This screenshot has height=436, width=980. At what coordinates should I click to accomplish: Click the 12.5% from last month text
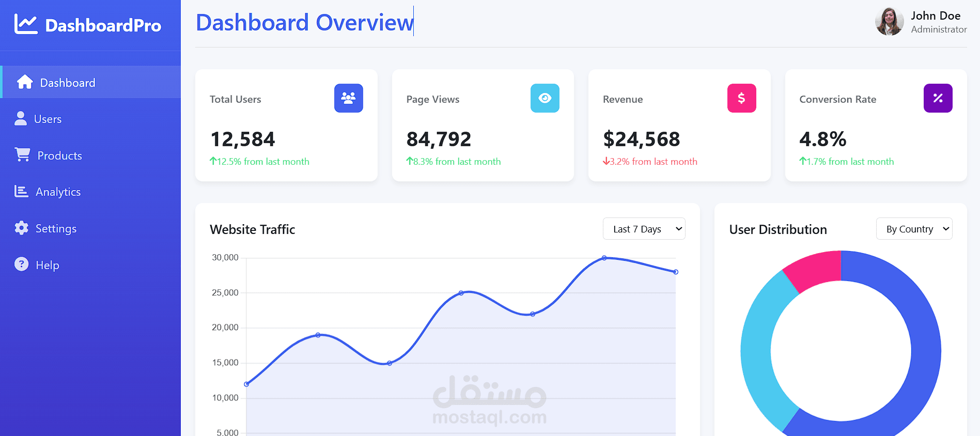tap(263, 162)
